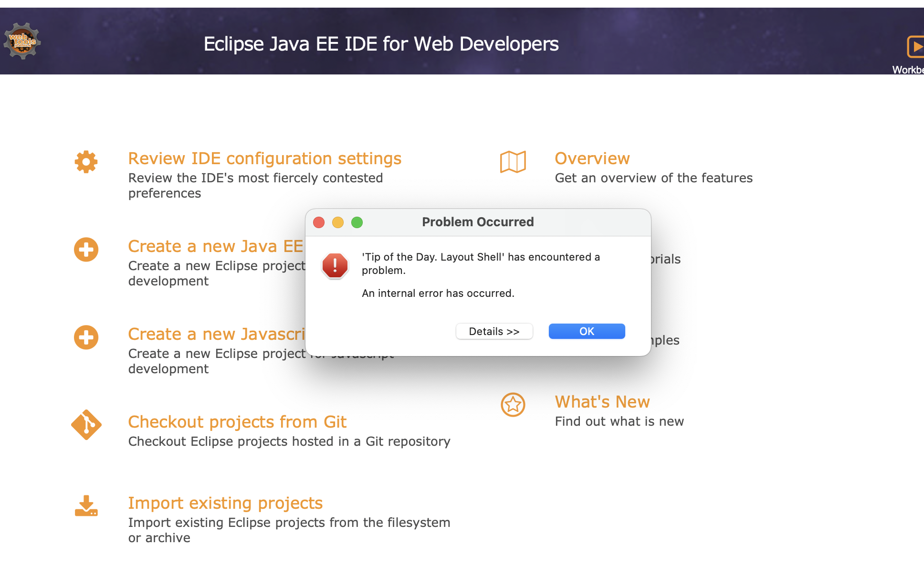Click the partially hidden Tutorials link

point(666,259)
